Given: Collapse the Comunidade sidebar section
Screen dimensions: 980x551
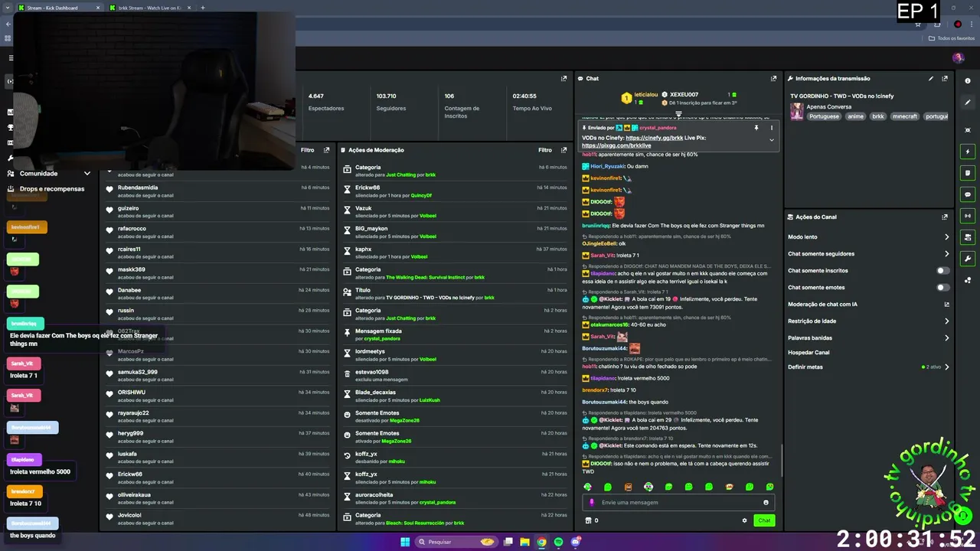Looking at the screenshot, I should 87,174.
